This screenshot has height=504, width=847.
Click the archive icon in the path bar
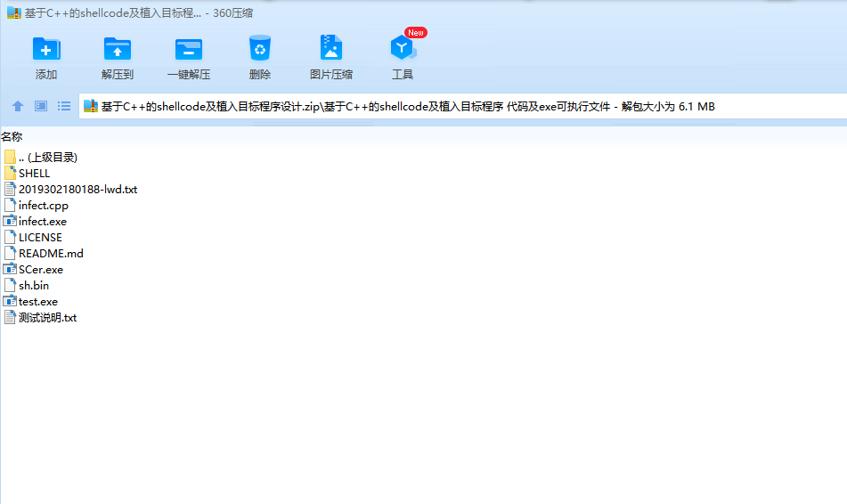[x=91, y=107]
